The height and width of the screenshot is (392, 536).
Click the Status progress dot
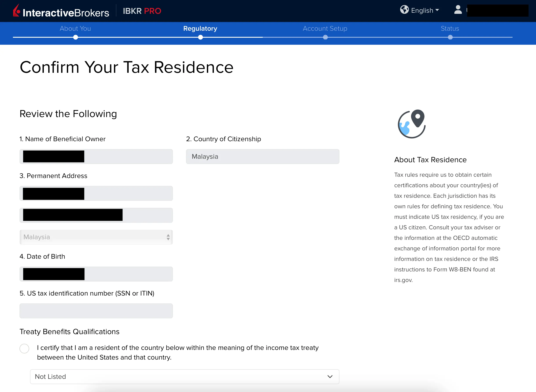[x=450, y=37]
